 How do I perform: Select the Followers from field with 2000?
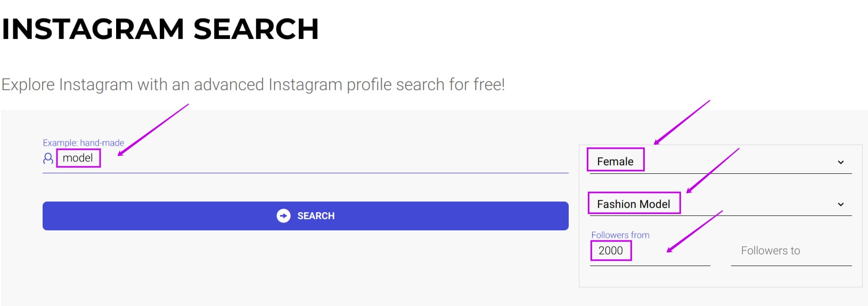(x=650, y=251)
